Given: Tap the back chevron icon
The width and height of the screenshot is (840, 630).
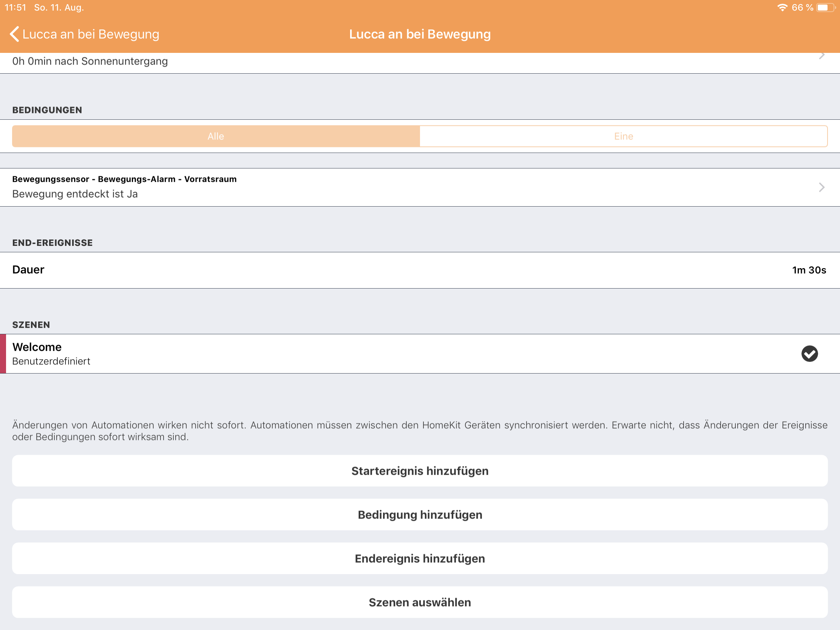Looking at the screenshot, I should point(14,34).
